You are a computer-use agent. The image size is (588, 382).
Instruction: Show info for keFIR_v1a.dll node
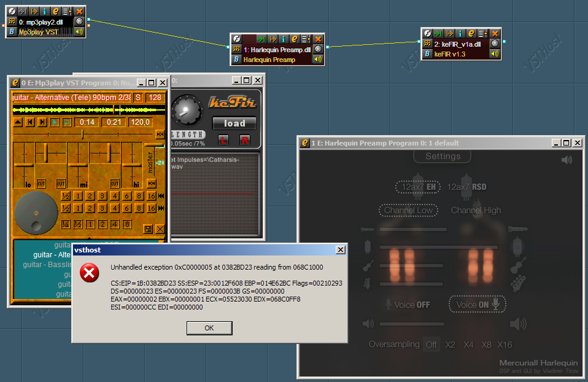tap(460, 33)
